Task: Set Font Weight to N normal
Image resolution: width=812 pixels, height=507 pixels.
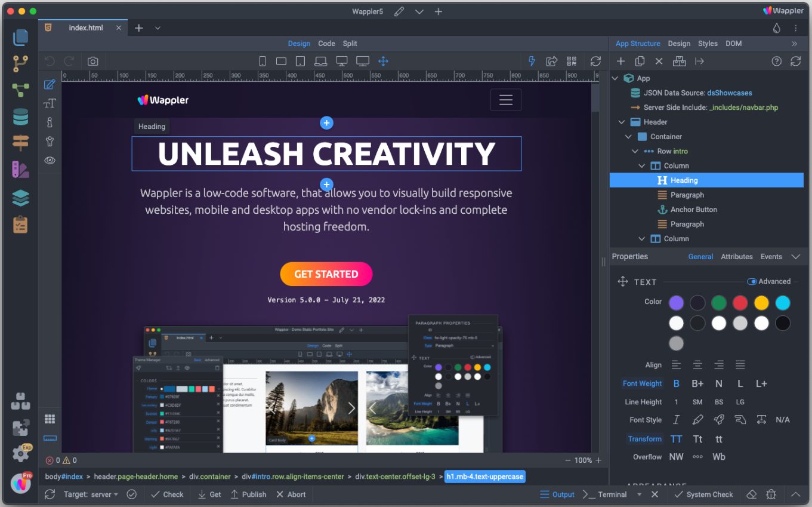Action: 719,383
